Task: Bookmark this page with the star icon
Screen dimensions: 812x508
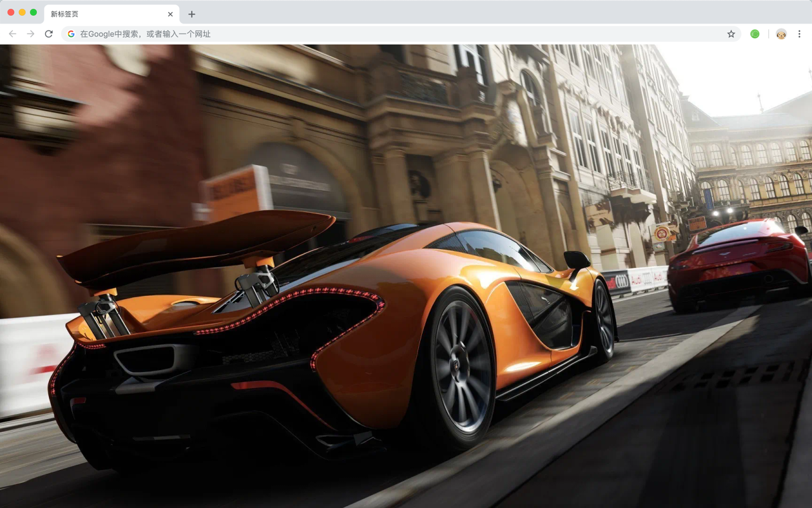Action: 731,34
